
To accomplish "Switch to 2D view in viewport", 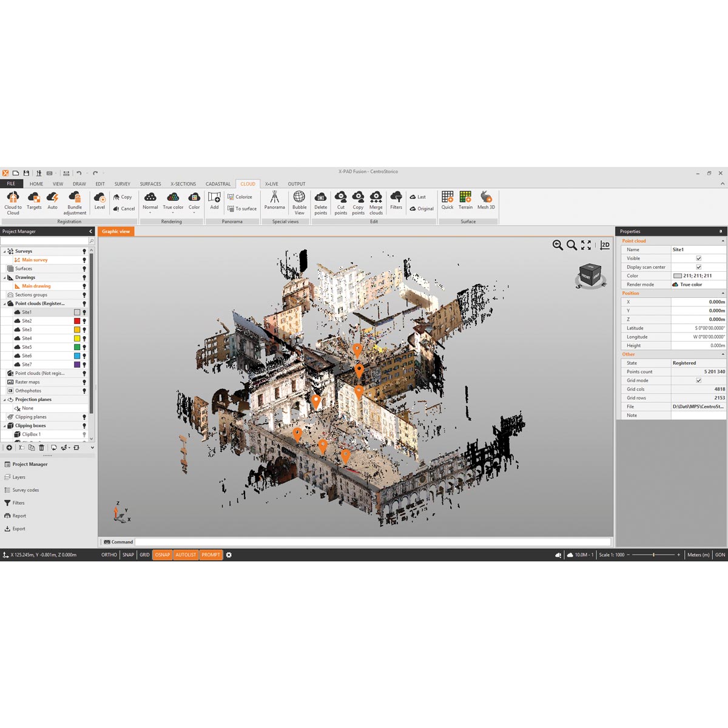I will click(605, 245).
